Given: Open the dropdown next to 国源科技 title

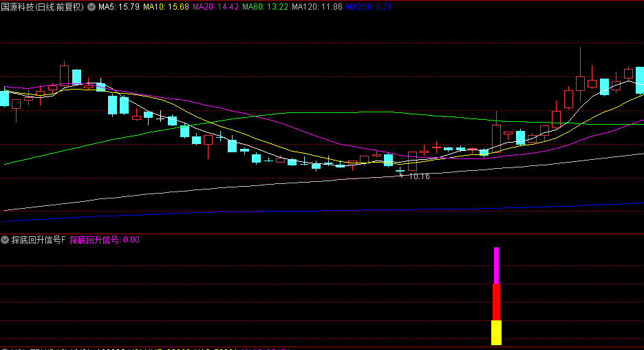Looking at the screenshot, I should 92,7.
